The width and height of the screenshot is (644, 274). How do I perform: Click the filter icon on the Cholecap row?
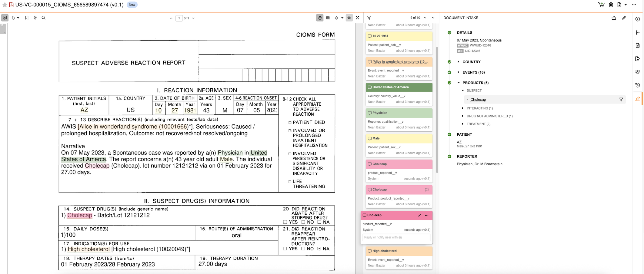[x=621, y=99]
